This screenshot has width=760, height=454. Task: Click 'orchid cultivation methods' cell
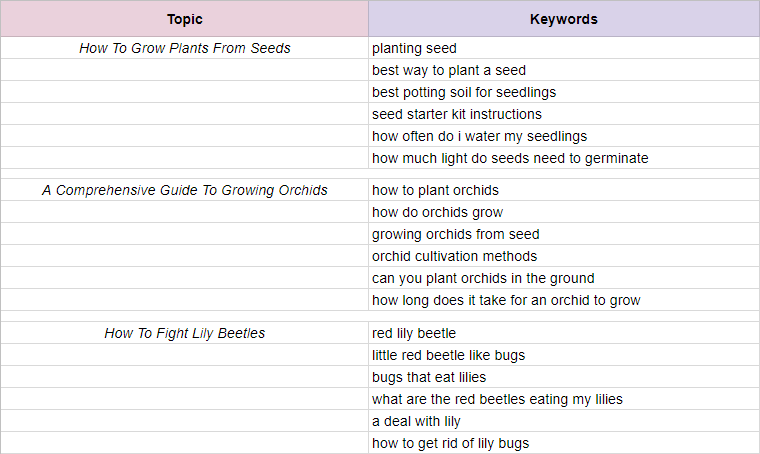pyautogui.click(x=564, y=255)
